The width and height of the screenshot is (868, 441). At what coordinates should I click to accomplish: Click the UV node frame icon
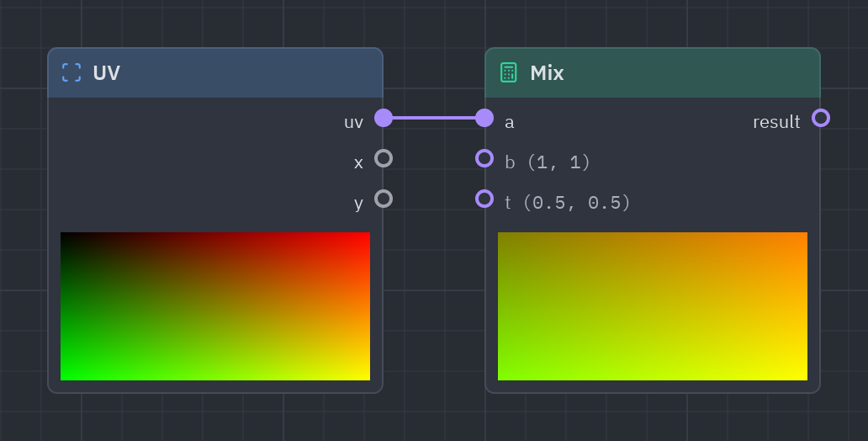[x=71, y=72]
